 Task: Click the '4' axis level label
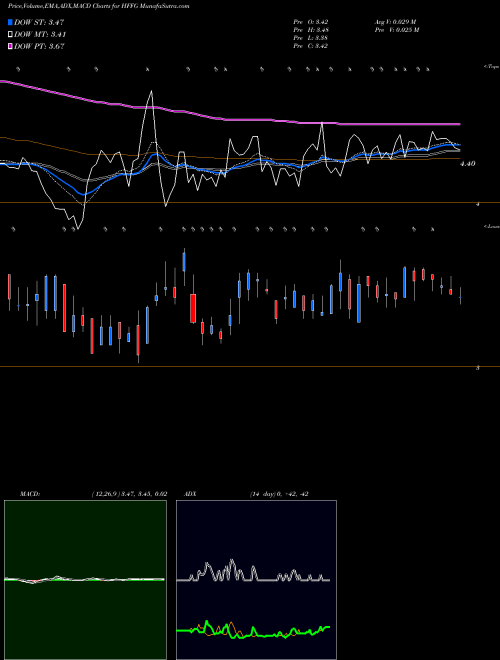pyautogui.click(x=478, y=204)
